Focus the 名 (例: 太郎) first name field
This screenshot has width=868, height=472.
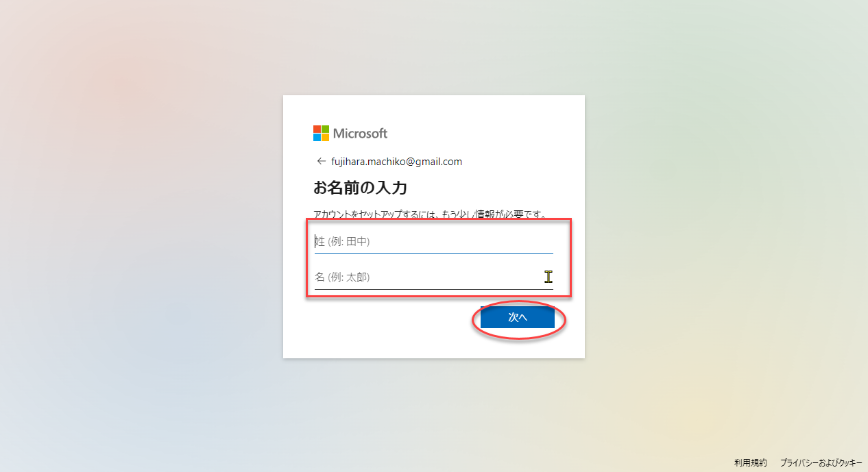coord(434,277)
